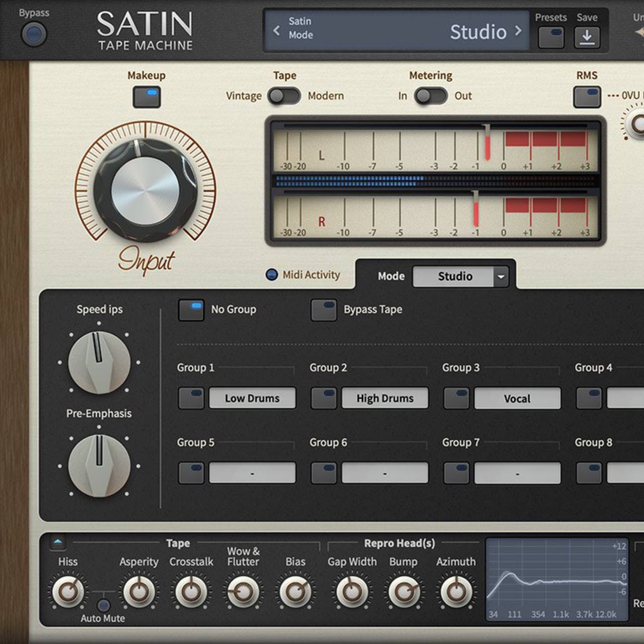Click the Asperity knob
The width and height of the screenshot is (644, 644).
coord(139,592)
